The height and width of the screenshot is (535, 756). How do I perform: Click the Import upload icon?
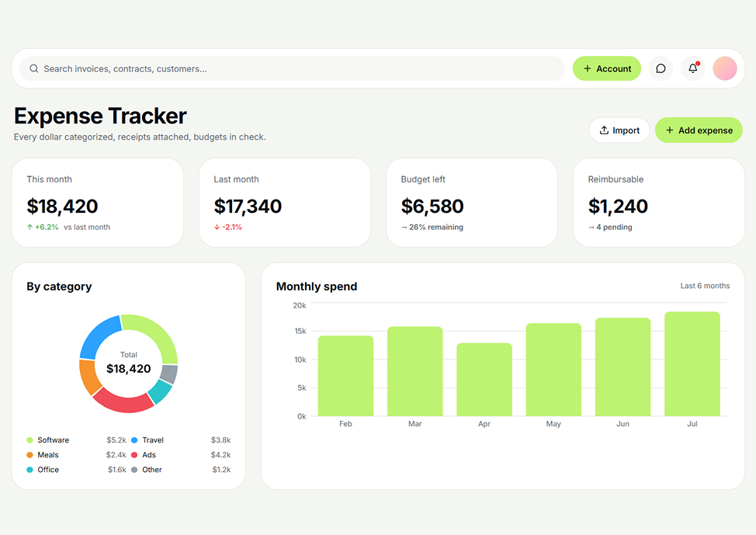tap(604, 130)
